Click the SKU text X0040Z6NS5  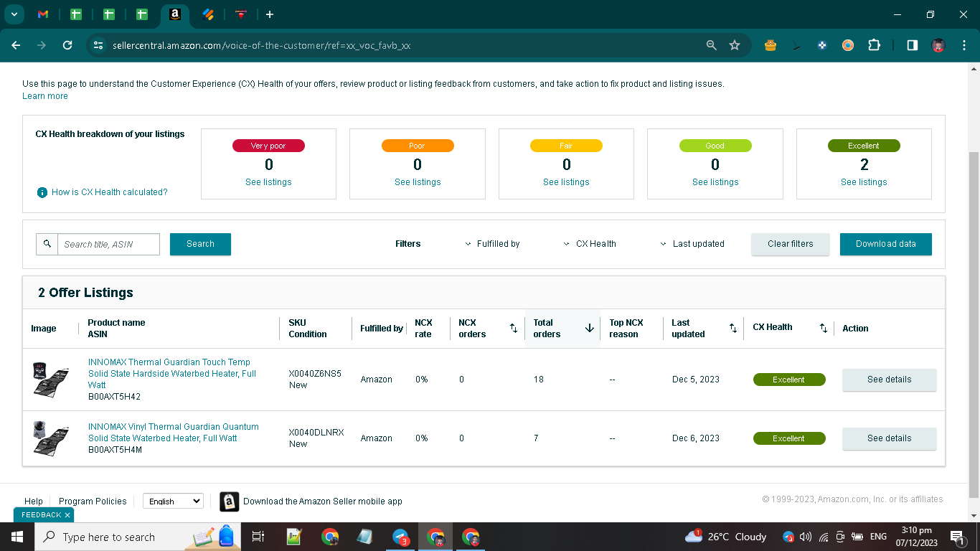point(315,374)
